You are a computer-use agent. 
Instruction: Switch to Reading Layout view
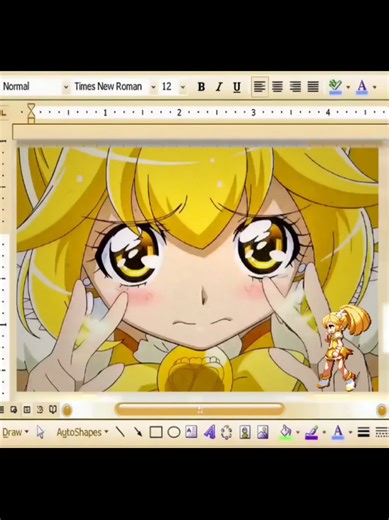point(53,410)
